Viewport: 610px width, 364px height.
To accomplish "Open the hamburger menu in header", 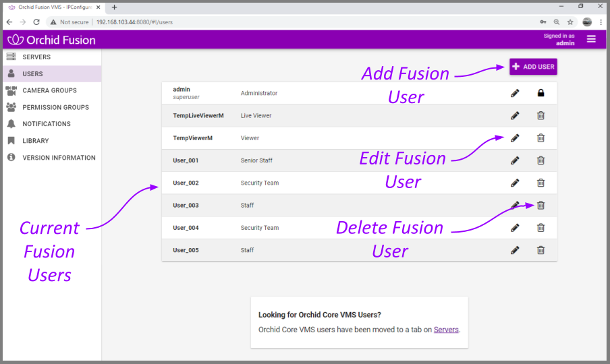I will coord(591,39).
